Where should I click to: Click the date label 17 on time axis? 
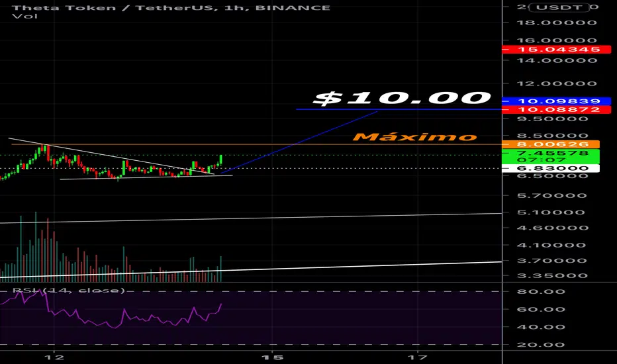[417, 357]
